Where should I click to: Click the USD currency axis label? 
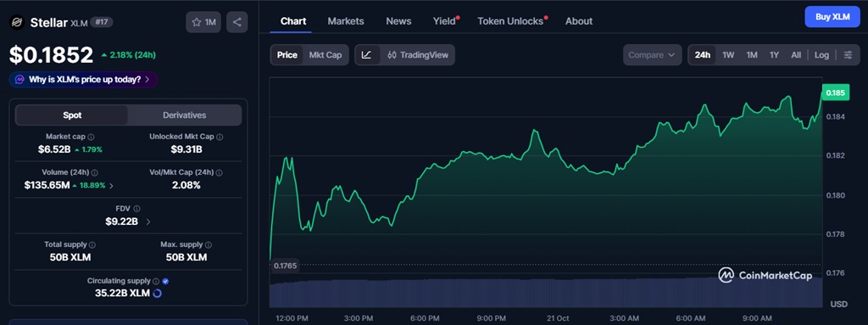838,305
